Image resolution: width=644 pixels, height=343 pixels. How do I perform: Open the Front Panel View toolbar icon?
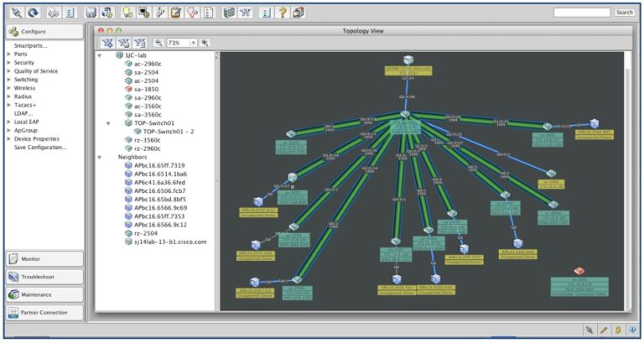click(x=229, y=13)
